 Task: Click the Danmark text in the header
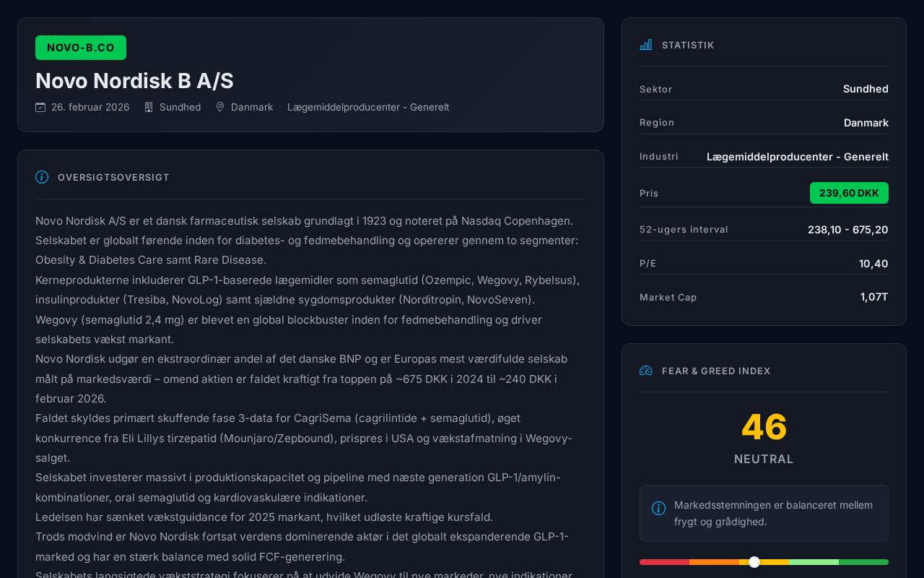click(252, 107)
